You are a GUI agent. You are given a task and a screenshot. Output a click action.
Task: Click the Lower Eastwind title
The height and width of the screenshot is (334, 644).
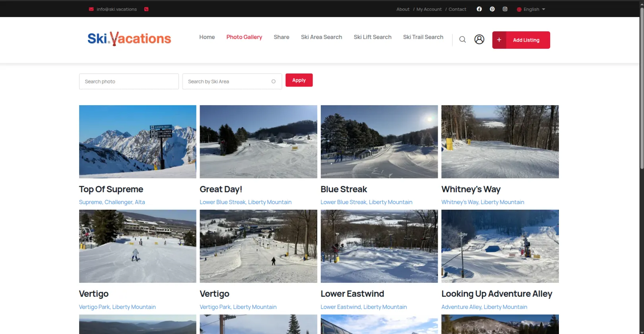pyautogui.click(x=353, y=294)
